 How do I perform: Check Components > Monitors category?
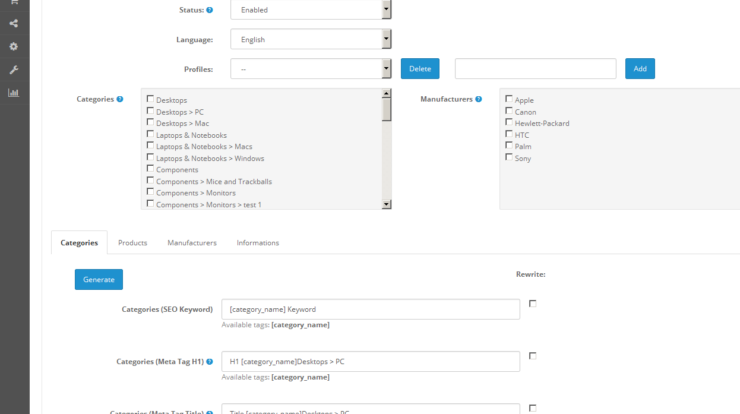click(150, 192)
